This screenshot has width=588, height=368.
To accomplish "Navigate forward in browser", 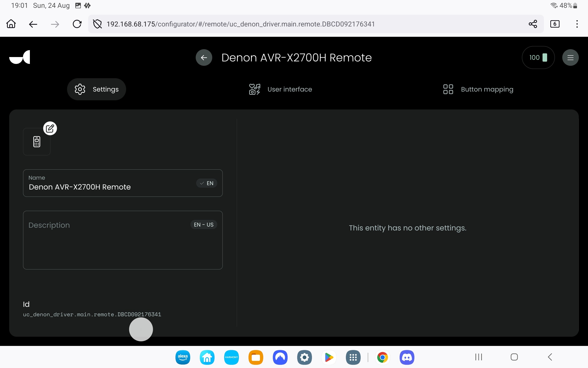I will [x=55, y=24].
